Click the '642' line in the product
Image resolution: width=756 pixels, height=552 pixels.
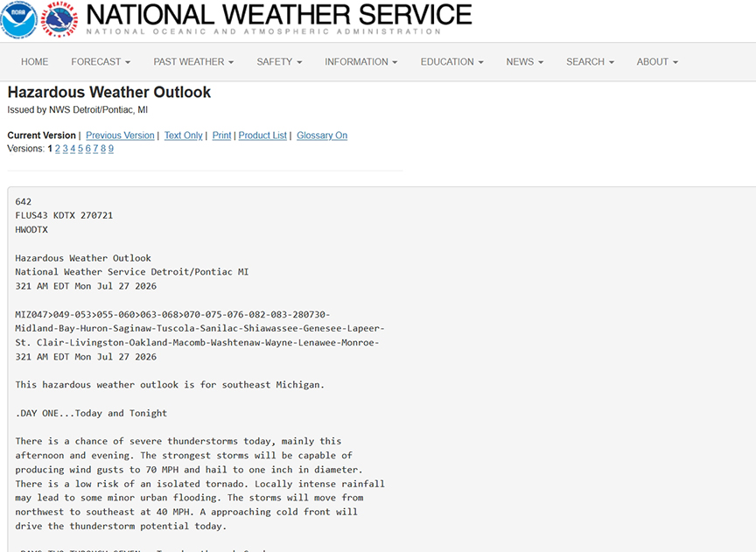click(x=23, y=201)
